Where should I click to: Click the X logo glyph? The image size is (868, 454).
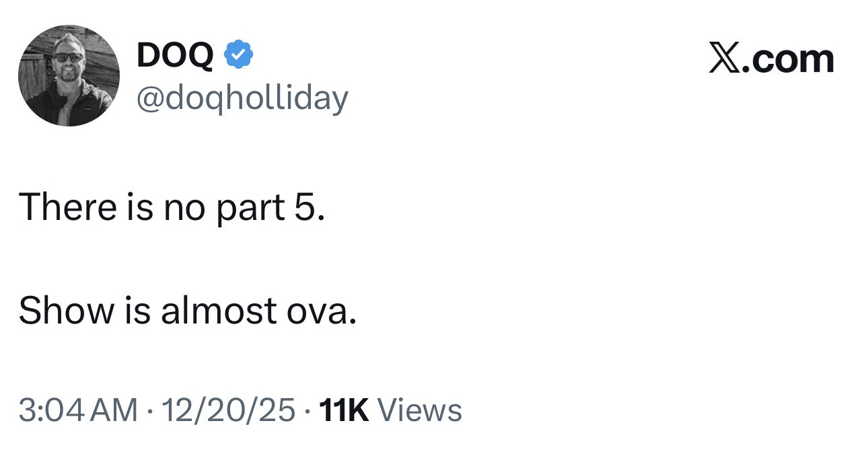tap(724, 59)
